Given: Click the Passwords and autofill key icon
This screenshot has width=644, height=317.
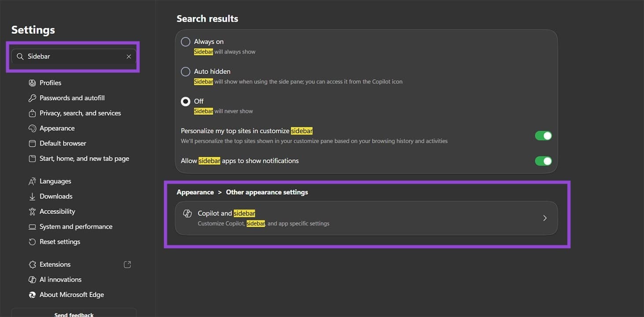Looking at the screenshot, I should (x=32, y=98).
